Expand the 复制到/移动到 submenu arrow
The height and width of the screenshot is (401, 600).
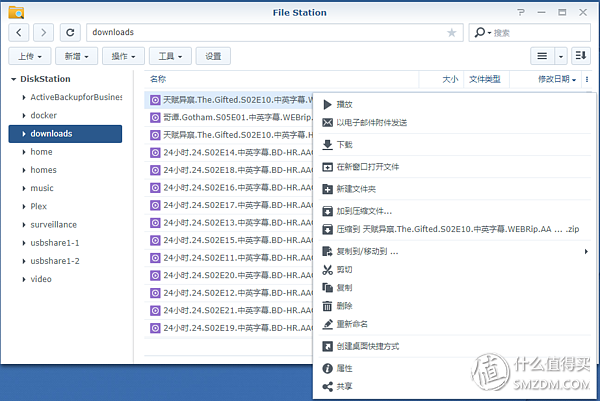pyautogui.click(x=586, y=251)
